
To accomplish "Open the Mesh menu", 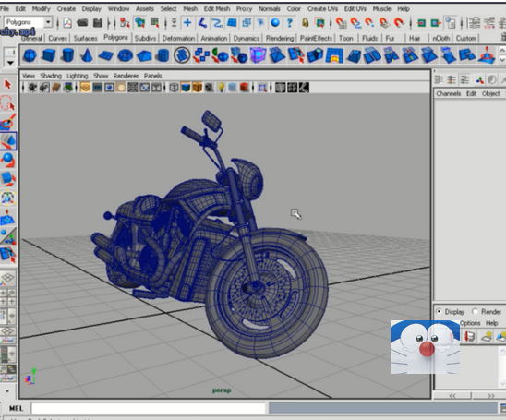I will click(x=190, y=8).
